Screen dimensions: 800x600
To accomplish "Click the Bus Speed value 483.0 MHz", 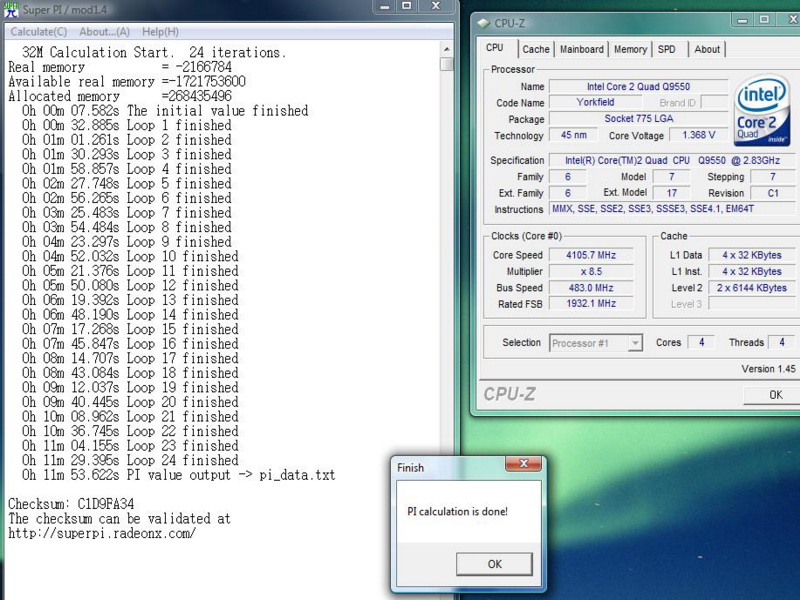I will [591, 288].
